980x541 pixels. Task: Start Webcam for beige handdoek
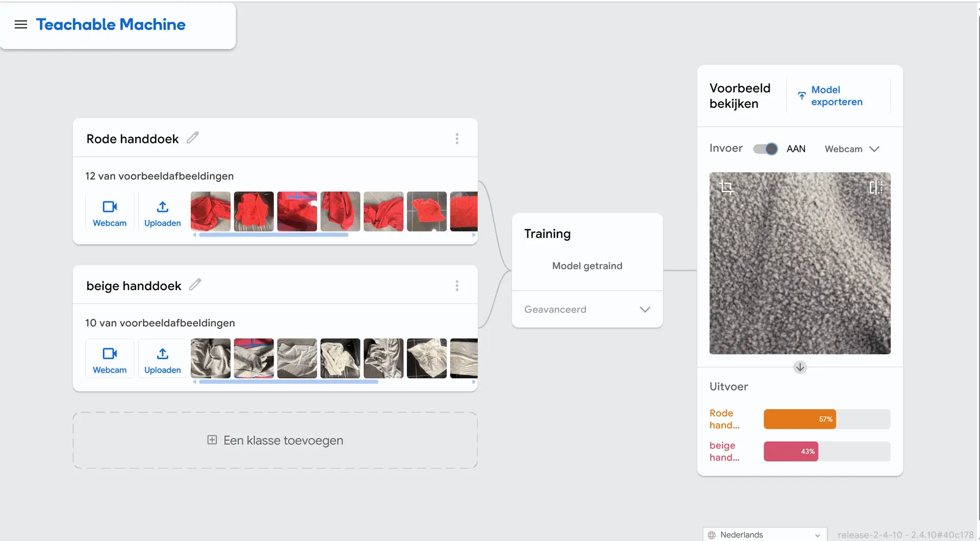pyautogui.click(x=110, y=360)
